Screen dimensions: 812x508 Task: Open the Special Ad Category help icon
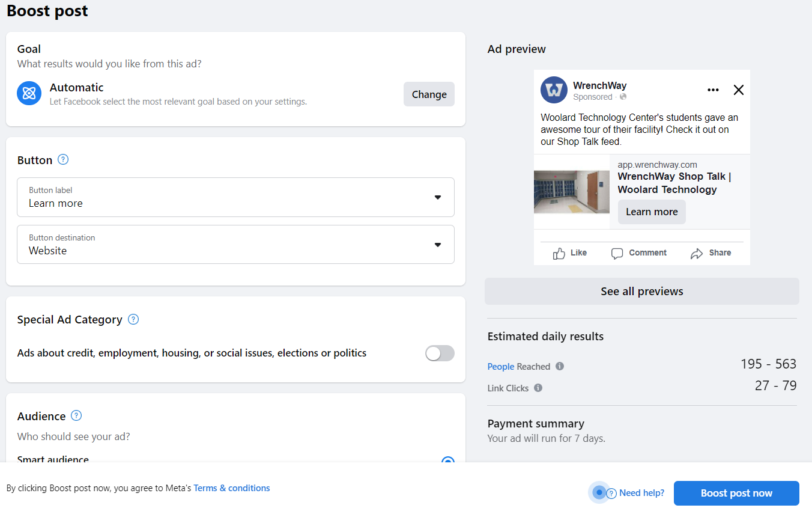pyautogui.click(x=133, y=319)
